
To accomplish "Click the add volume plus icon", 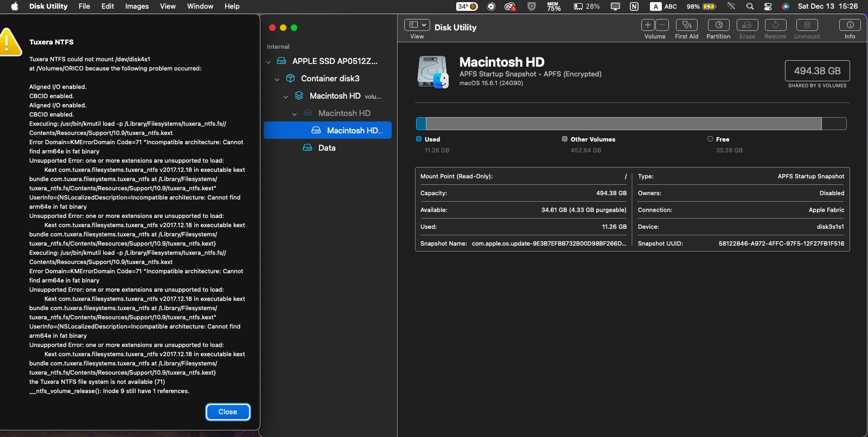I will coord(648,25).
